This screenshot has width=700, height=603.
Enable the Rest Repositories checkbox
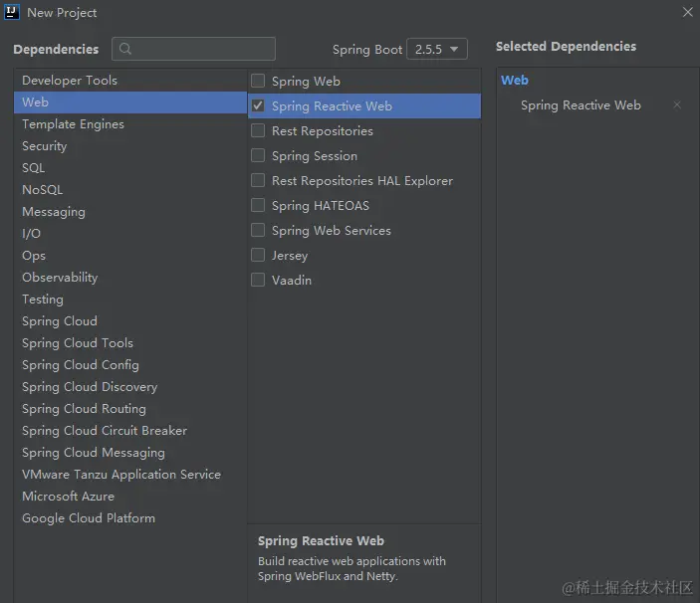pyautogui.click(x=258, y=130)
